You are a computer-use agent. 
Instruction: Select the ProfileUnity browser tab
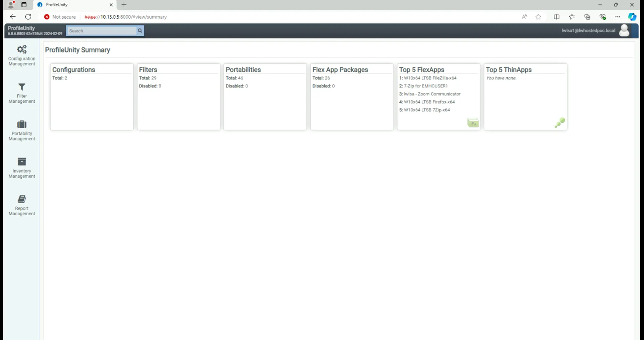75,5
